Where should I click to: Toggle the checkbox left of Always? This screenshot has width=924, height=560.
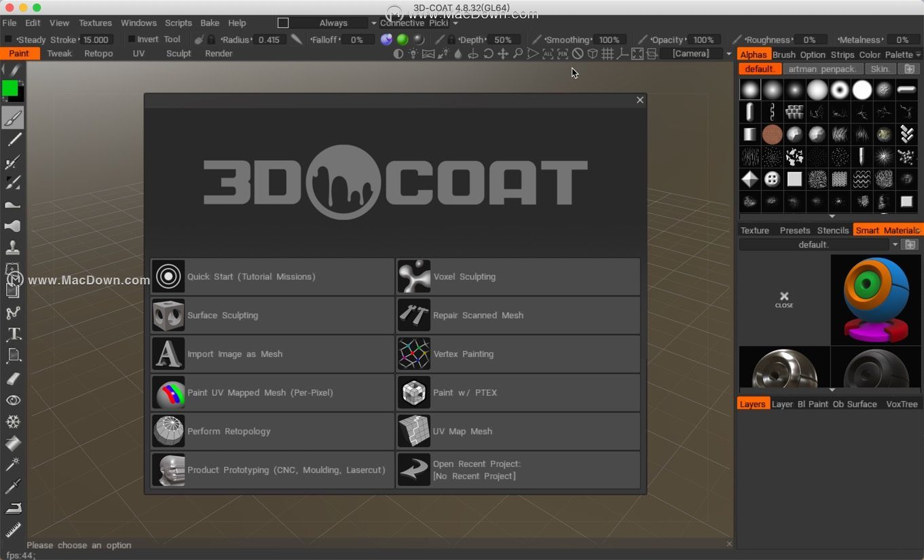click(x=283, y=23)
